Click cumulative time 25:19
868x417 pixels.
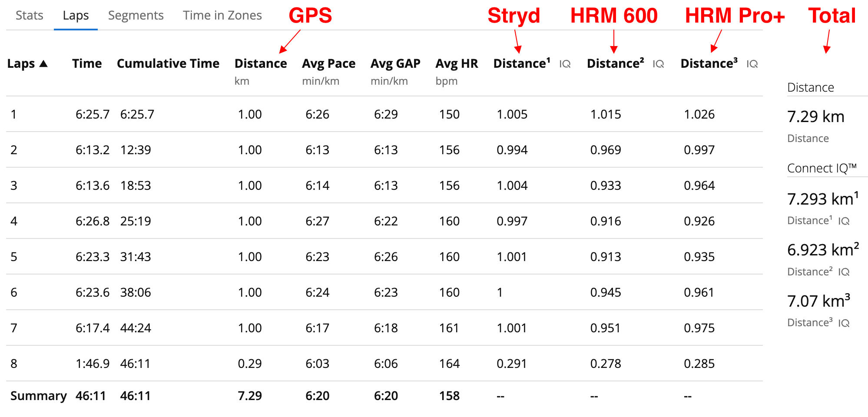coord(136,221)
